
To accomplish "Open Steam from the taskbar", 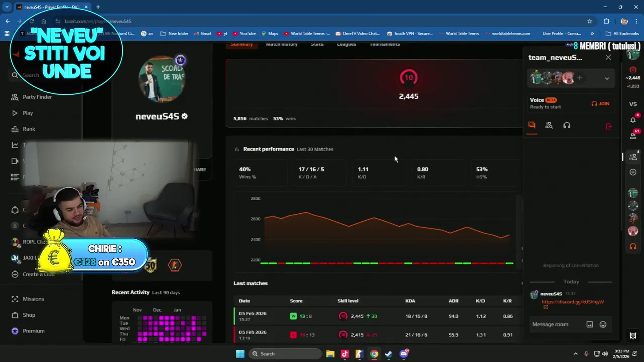I will [x=388, y=354].
